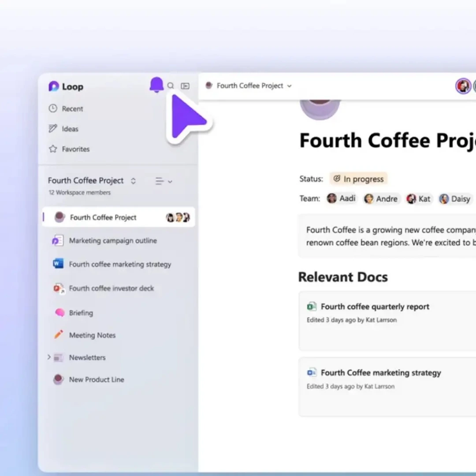
Task: Click the In progress status badge
Action: tap(359, 179)
